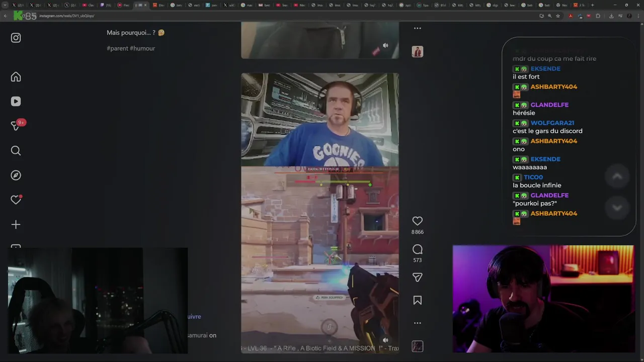Viewport: 644px width, 362px height.
Task: Open the audio thumbnail of the upper reel
Action: (x=417, y=51)
